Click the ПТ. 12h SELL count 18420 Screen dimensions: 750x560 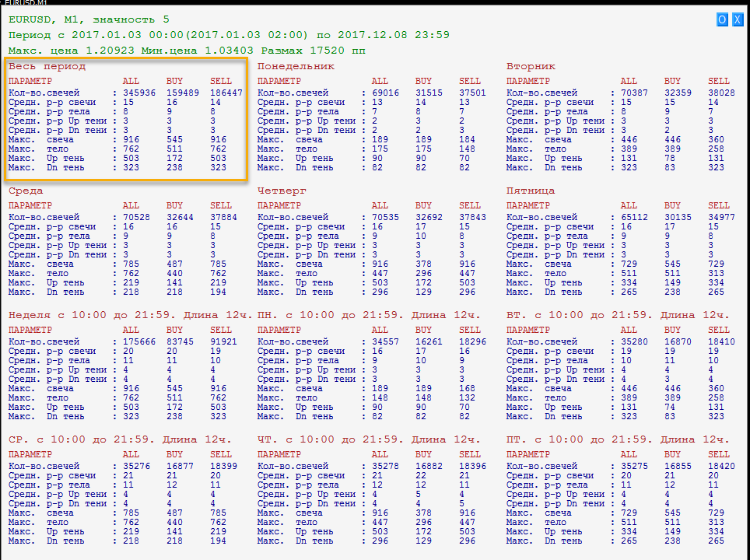(721, 466)
